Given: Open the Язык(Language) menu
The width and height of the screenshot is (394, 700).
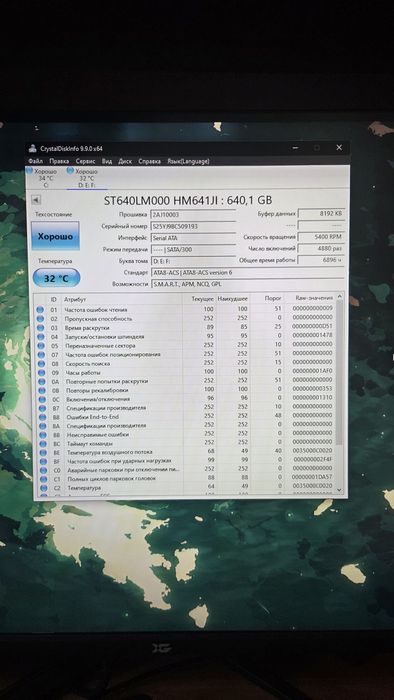Looking at the screenshot, I should [x=188, y=161].
